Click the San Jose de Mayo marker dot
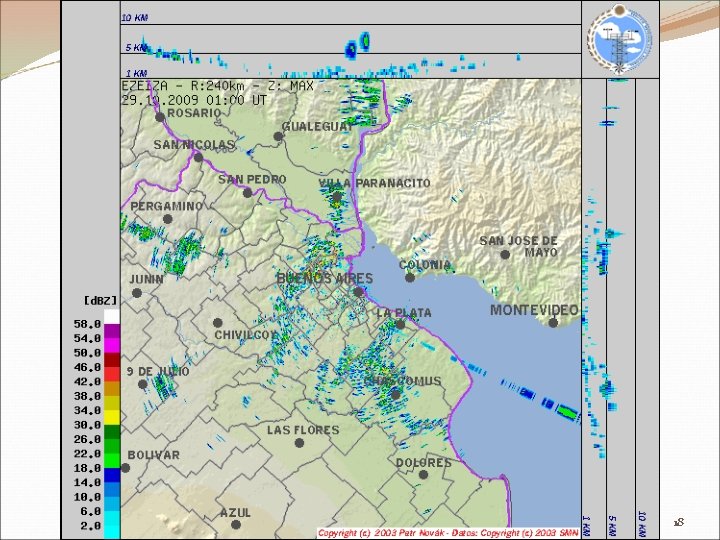Image resolution: width=720 pixels, height=540 pixels. pos(505,254)
